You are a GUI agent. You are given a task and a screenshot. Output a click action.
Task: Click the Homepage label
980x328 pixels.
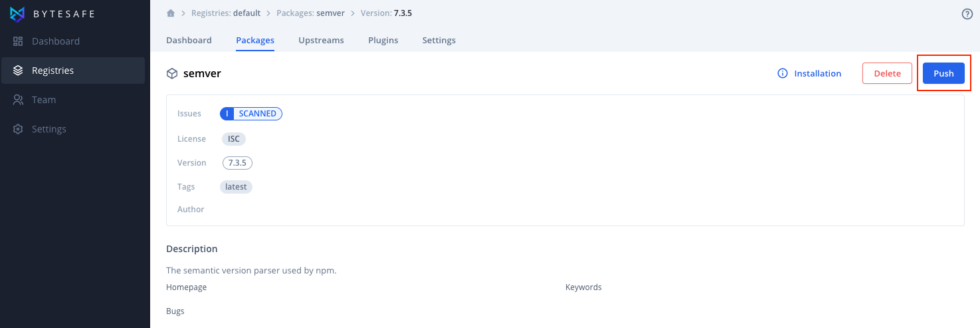(186, 287)
